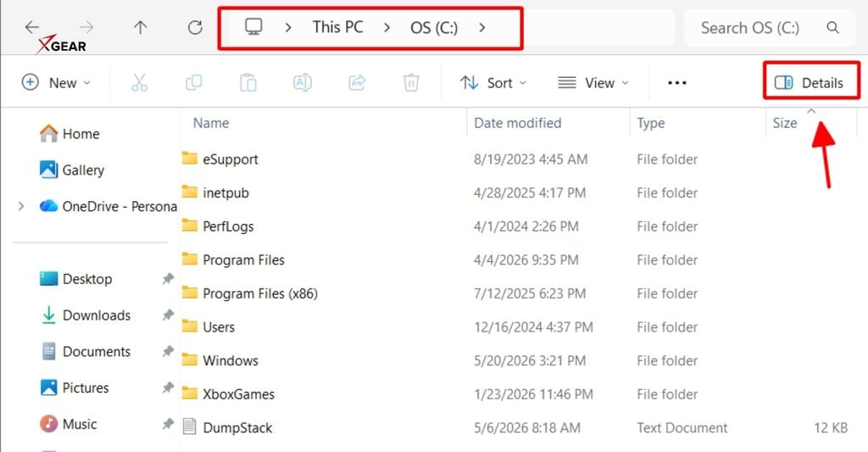The width and height of the screenshot is (868, 452).
Task: Click the Delete trash icon
Action: [411, 82]
